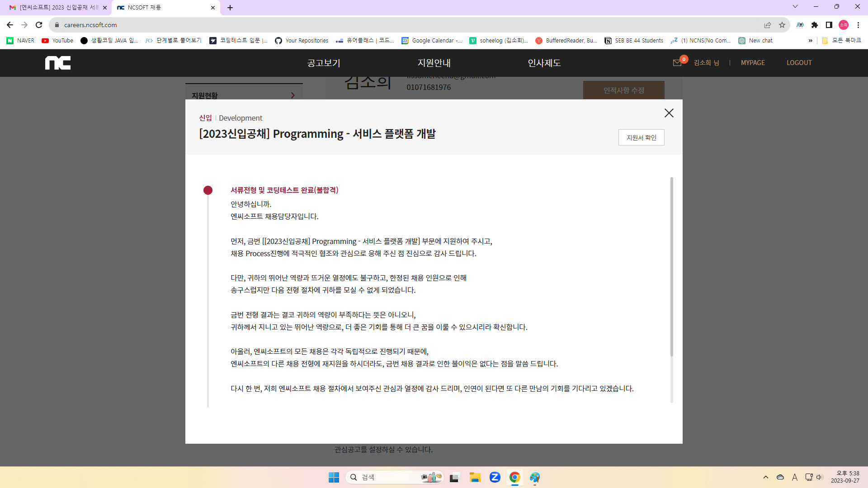Open the 지원안내 menu
Screen dimensions: 868x488
coord(434,63)
